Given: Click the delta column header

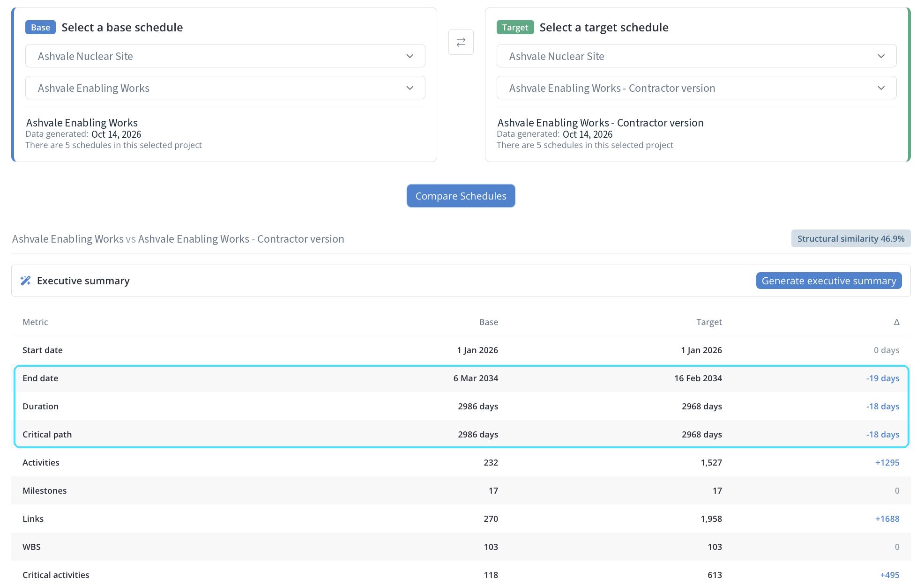Looking at the screenshot, I should coord(896,322).
